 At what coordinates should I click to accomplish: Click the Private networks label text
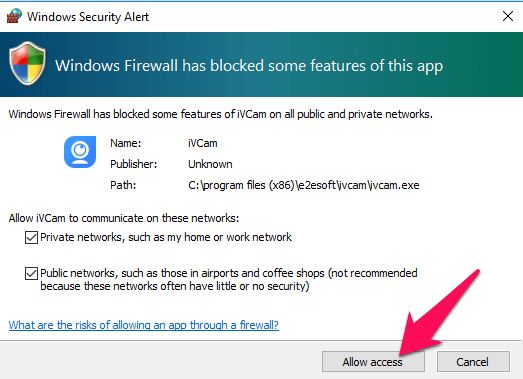166,237
